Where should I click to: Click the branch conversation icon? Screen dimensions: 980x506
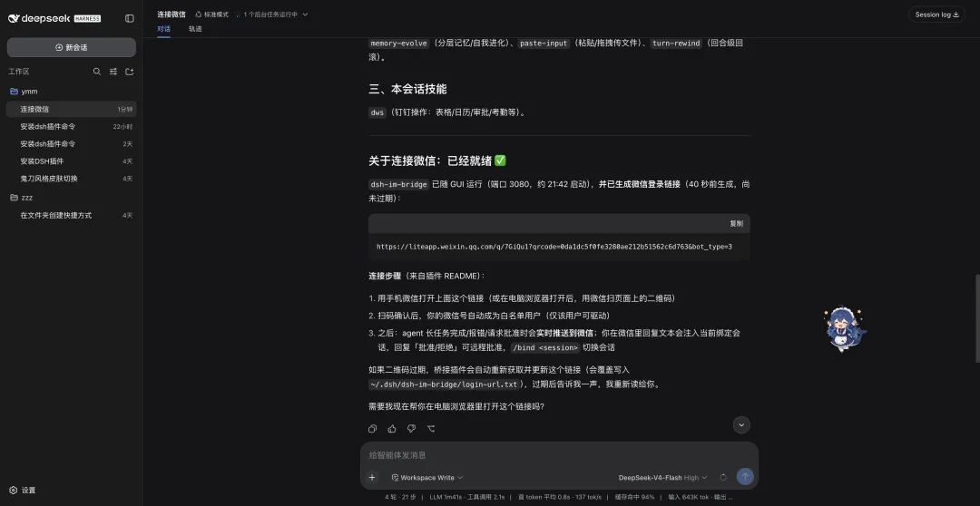(x=431, y=429)
